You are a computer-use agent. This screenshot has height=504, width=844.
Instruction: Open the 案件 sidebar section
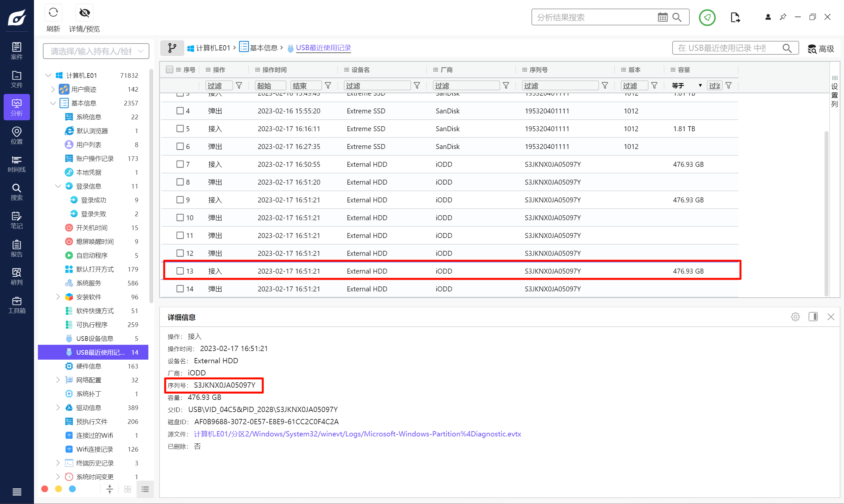click(x=16, y=51)
